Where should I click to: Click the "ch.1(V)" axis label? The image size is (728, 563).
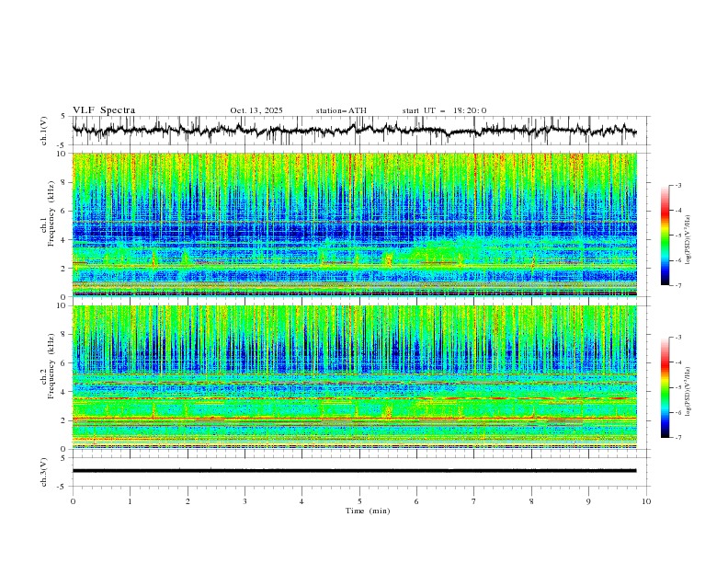[x=44, y=131]
